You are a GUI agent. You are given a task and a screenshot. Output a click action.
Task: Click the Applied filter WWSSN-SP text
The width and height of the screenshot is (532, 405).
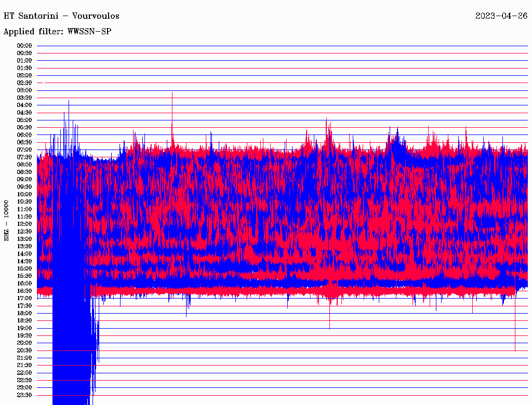click(x=57, y=31)
